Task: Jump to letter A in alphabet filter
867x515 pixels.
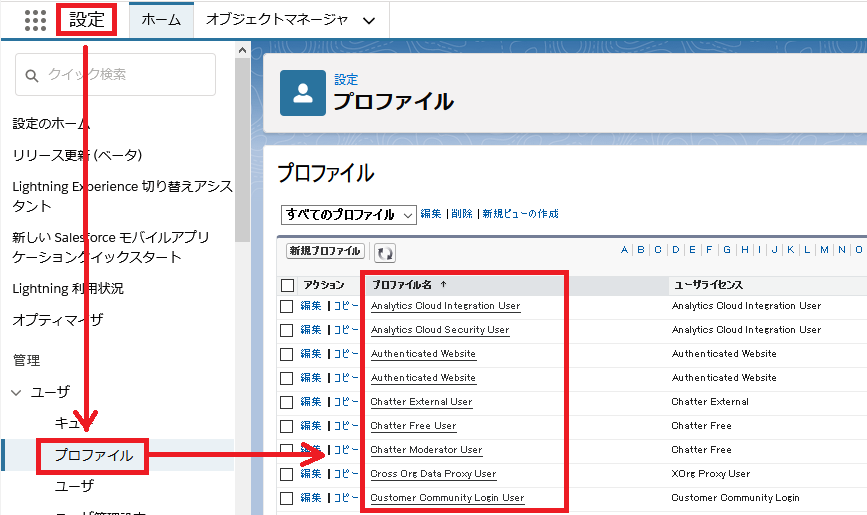Action: click(625, 250)
